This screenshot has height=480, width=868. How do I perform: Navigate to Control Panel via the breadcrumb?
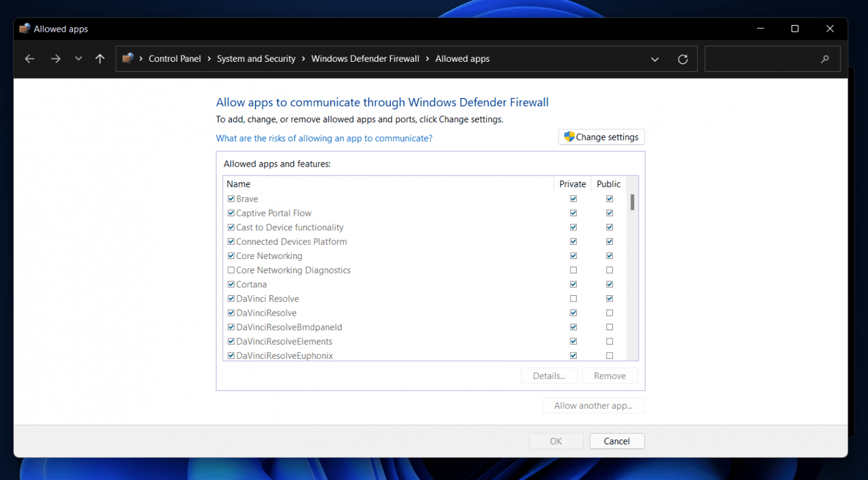coord(175,58)
